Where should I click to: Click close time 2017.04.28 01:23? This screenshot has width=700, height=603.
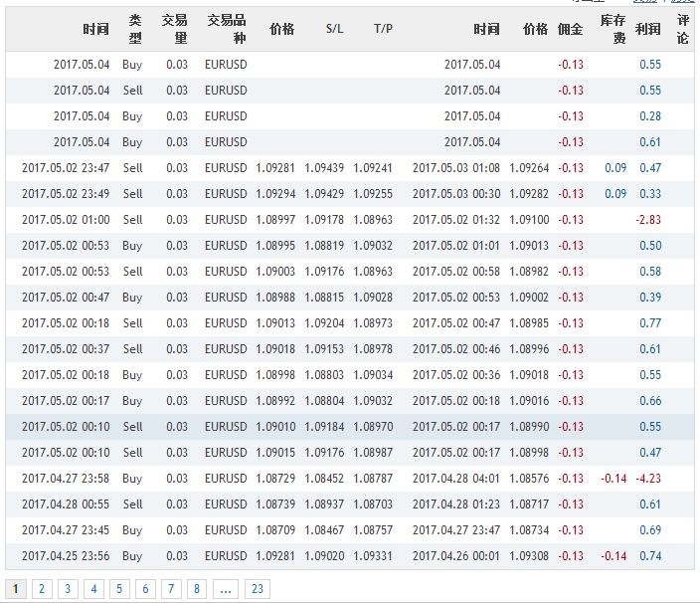[x=456, y=504]
